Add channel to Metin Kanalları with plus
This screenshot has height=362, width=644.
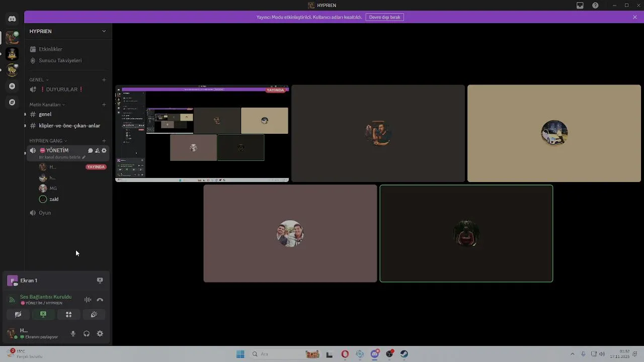(x=104, y=105)
